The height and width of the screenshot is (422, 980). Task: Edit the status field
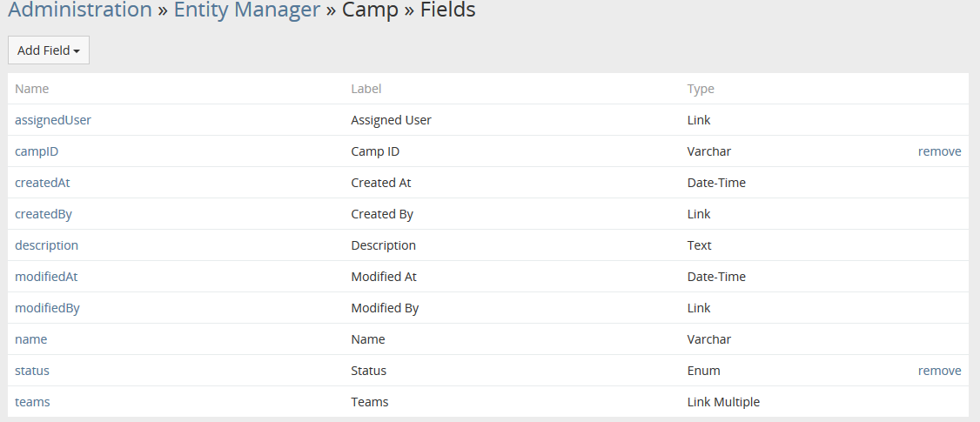[x=32, y=371]
